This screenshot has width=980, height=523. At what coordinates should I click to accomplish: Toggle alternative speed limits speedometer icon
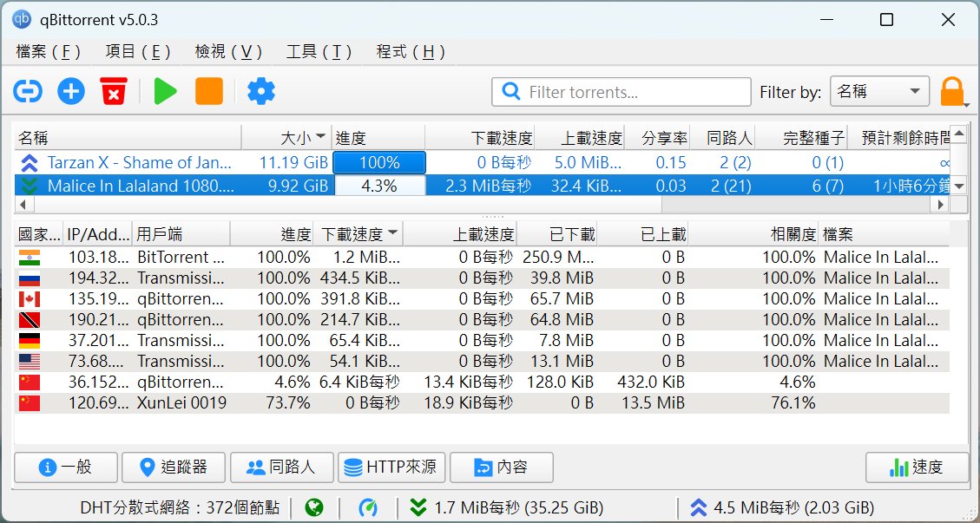(x=368, y=507)
